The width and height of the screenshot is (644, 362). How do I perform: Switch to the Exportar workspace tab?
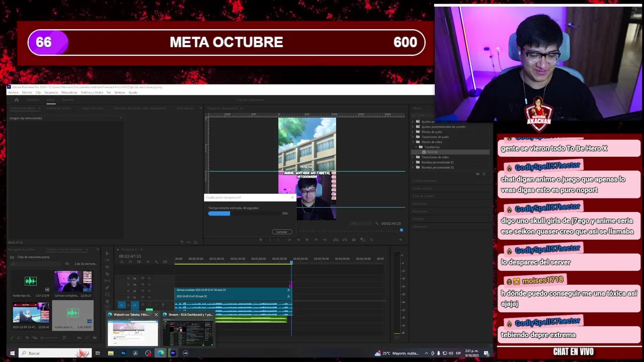point(68,100)
